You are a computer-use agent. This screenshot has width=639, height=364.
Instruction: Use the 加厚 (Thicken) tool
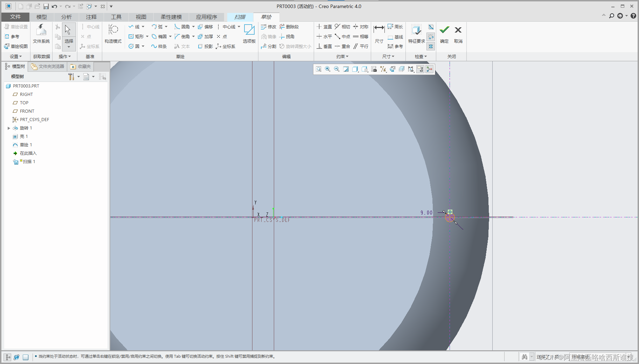coord(206,36)
